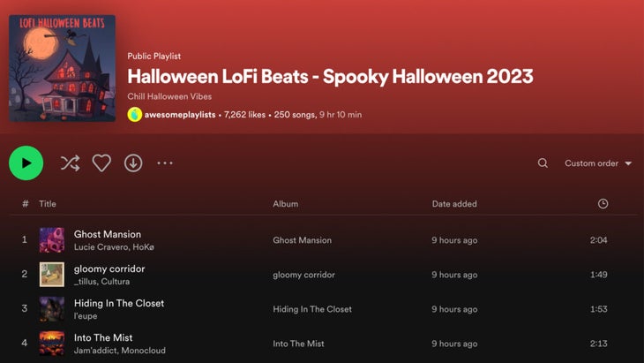Click the # column header
Image resolution: width=644 pixels, height=363 pixels.
(x=26, y=203)
